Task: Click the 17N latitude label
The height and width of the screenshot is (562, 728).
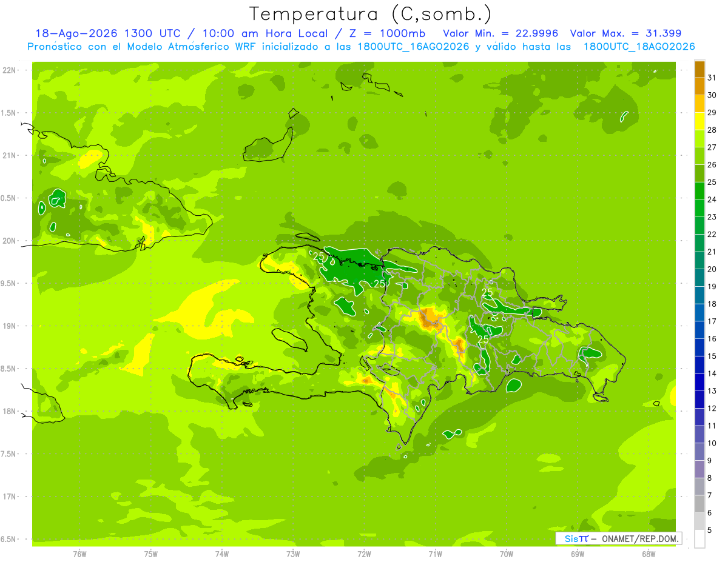Action: [x=9, y=497]
